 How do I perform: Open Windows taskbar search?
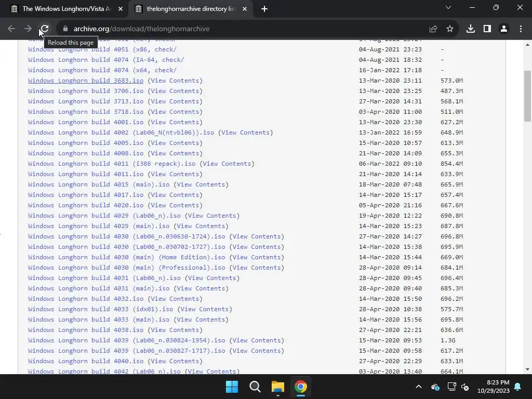(255, 387)
